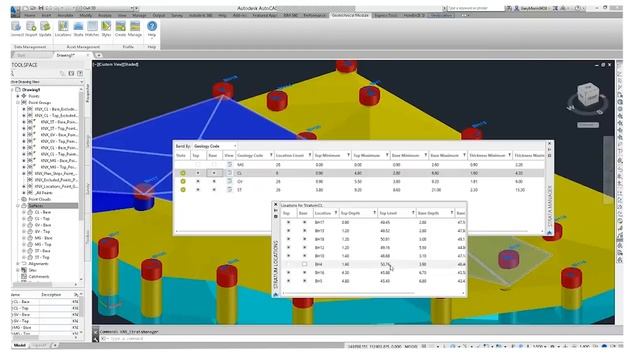Open the Top Minimum column filter

click(x=348, y=155)
